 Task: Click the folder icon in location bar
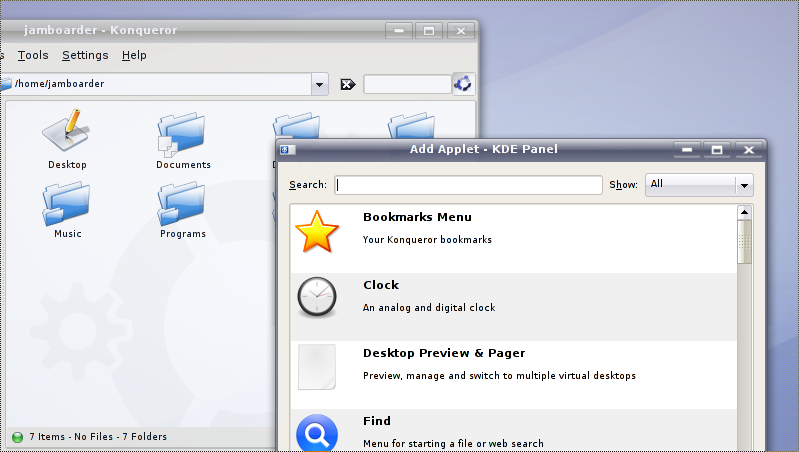click(x=5, y=84)
